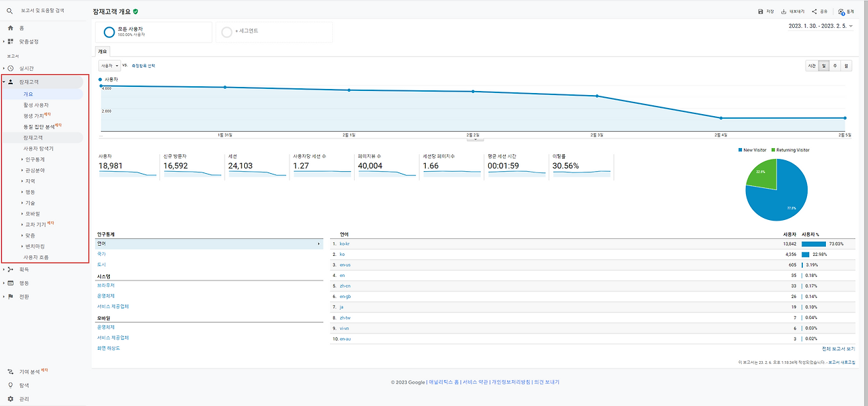The image size is (868, 406).
Task: Expand 교차 기기 beta in sidebar
Action: point(35,224)
